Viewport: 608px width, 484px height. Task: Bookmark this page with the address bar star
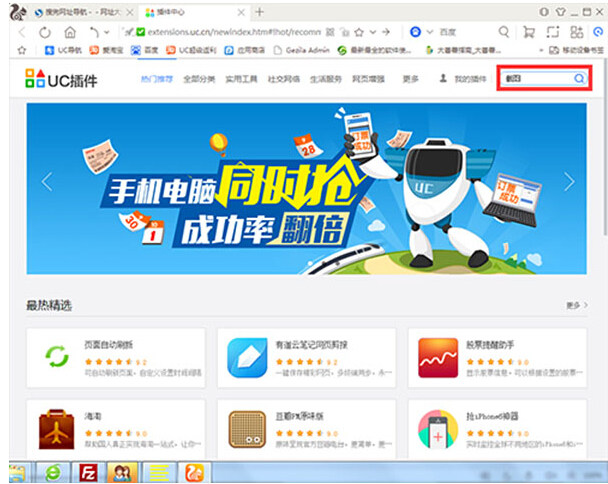(x=359, y=32)
